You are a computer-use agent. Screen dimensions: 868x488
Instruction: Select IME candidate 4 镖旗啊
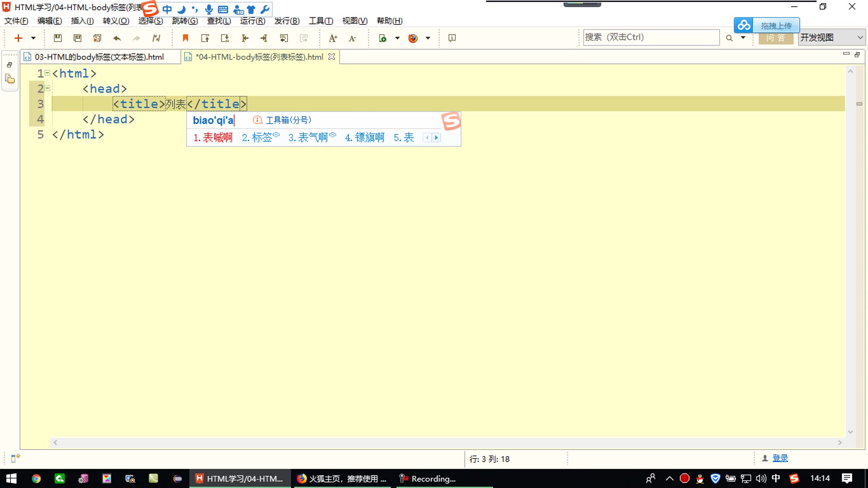(365, 137)
